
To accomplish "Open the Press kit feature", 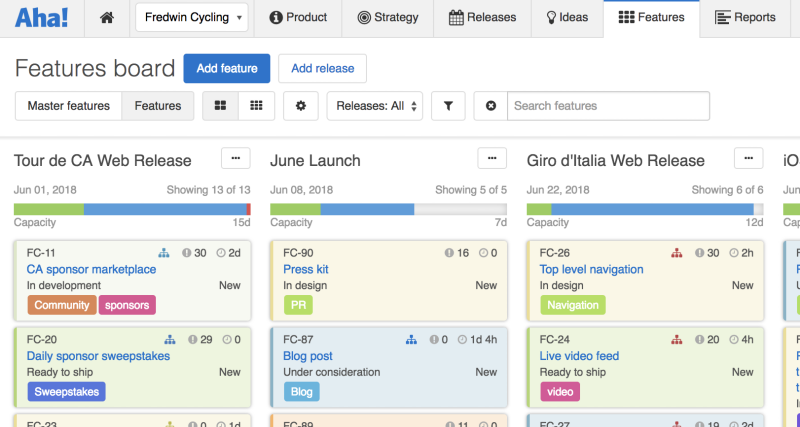I will pyautogui.click(x=306, y=269).
